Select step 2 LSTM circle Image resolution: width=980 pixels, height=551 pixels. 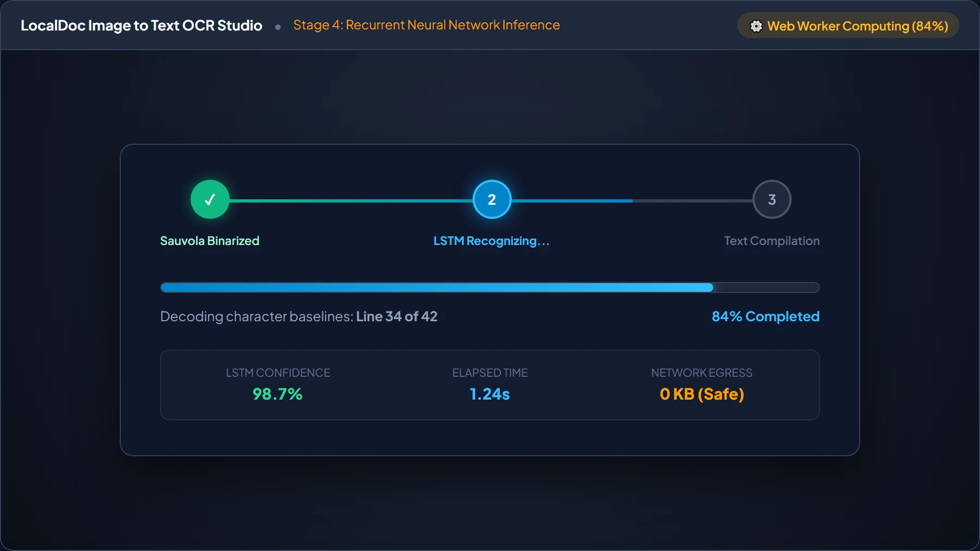[x=492, y=199]
